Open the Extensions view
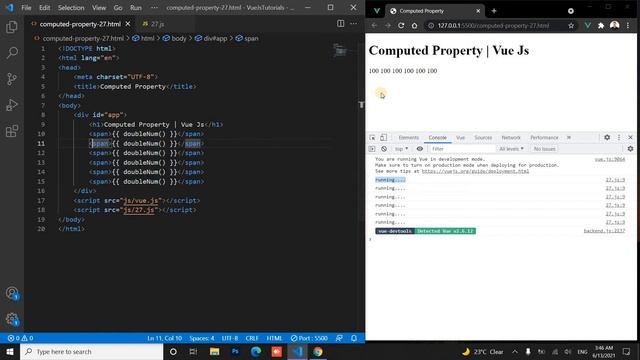Image resolution: width=640 pixels, height=360 pixels. coord(12,131)
